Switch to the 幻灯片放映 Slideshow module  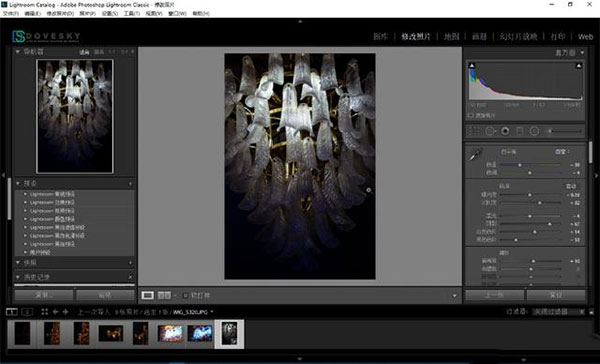pyautogui.click(x=518, y=36)
